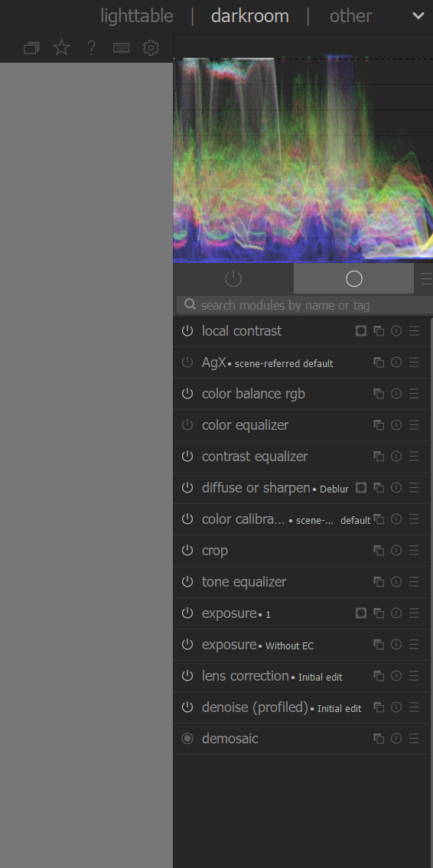Click local contrast mask indicator icon
Viewport: 433px width, 868px height.
361,331
